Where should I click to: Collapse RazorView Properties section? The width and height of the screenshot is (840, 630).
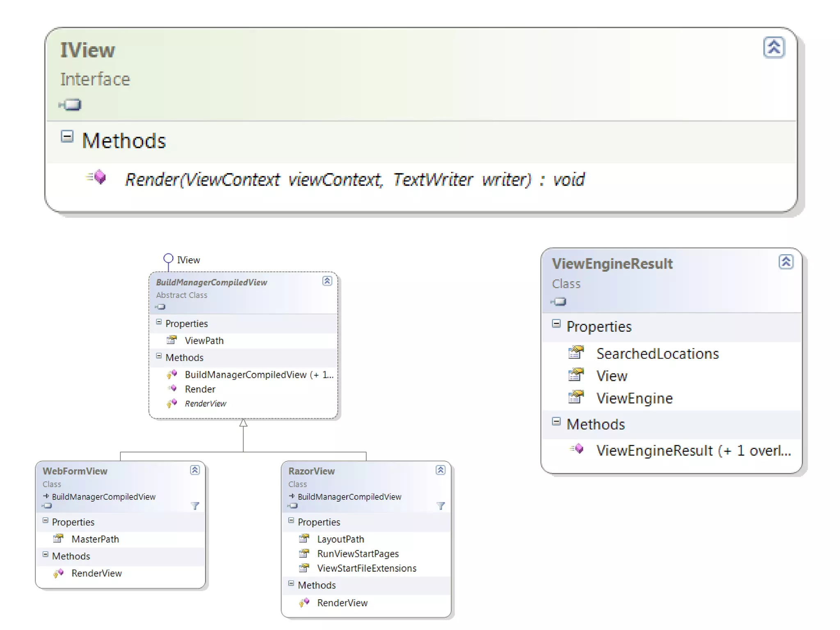coord(291,520)
